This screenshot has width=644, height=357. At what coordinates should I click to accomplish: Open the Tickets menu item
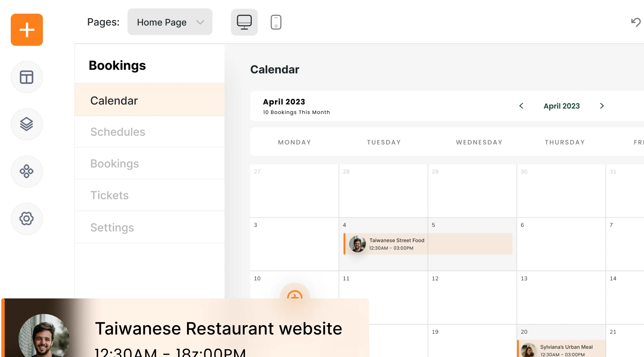coord(150,195)
